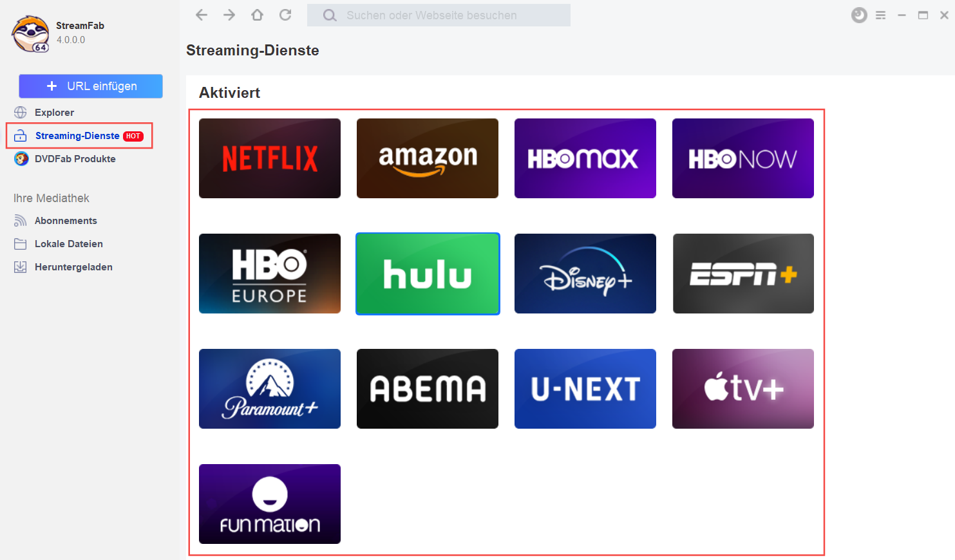Viewport: 955px width, 560px height.
Task: Click the home icon in toolbar
Action: [x=257, y=15]
